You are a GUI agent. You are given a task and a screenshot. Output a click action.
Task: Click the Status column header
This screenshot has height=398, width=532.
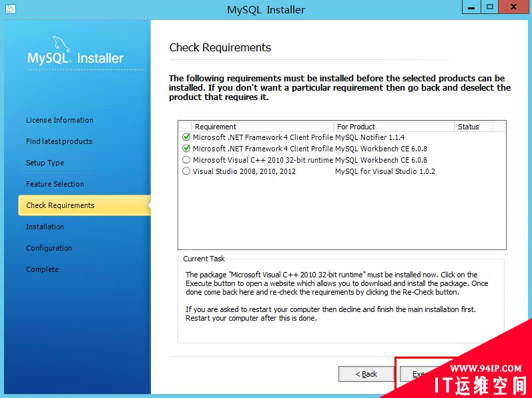point(473,127)
